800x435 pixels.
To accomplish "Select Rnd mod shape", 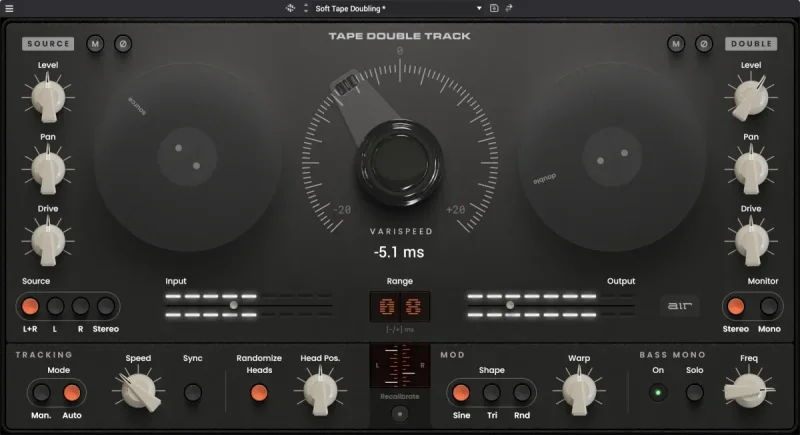I will pos(521,393).
